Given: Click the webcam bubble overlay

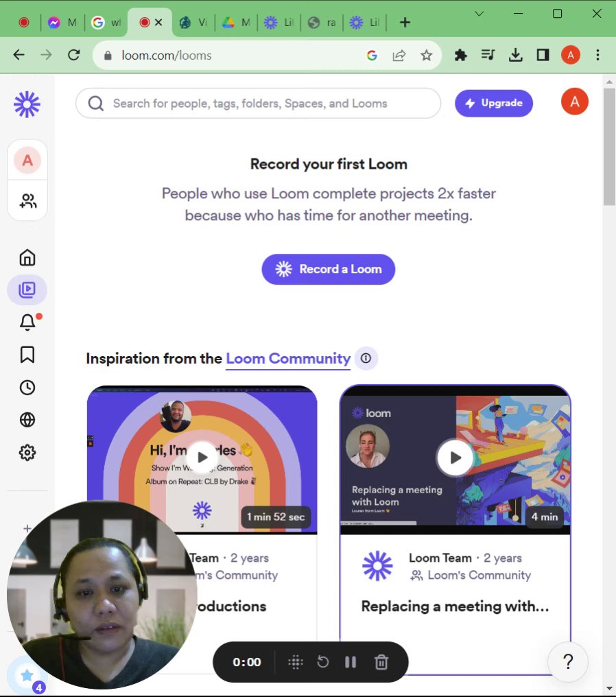Looking at the screenshot, I should coord(102,595).
